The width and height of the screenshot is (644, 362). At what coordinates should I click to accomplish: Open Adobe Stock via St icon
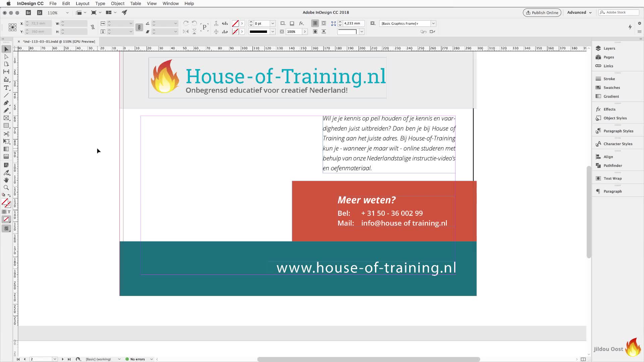click(x=40, y=13)
